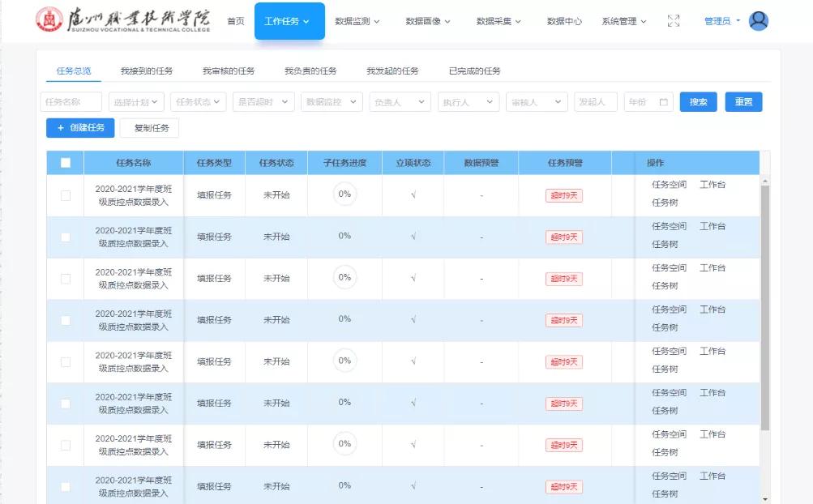Select all tasks using the header checkbox
Screen dimensions: 813x504
point(65,162)
